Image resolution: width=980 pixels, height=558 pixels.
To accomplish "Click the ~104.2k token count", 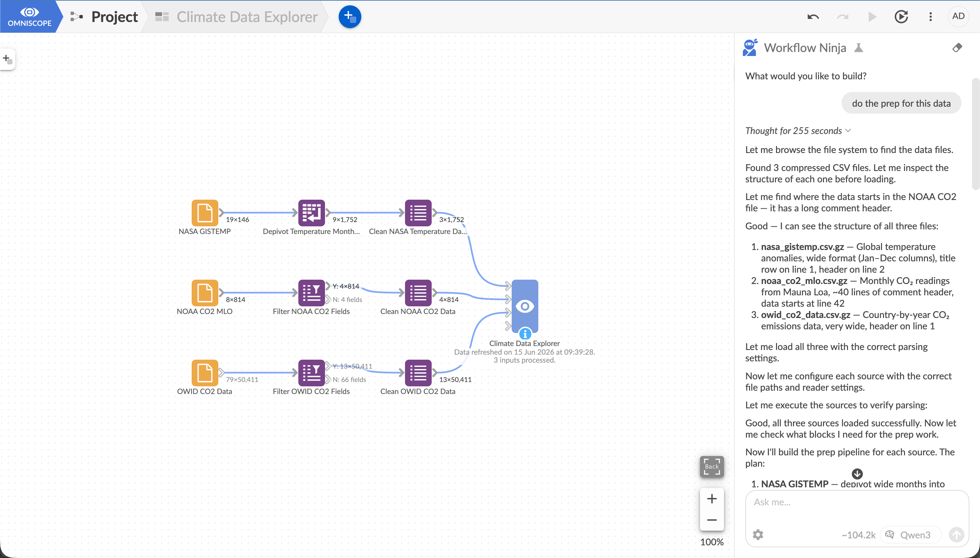I will 858,535.
